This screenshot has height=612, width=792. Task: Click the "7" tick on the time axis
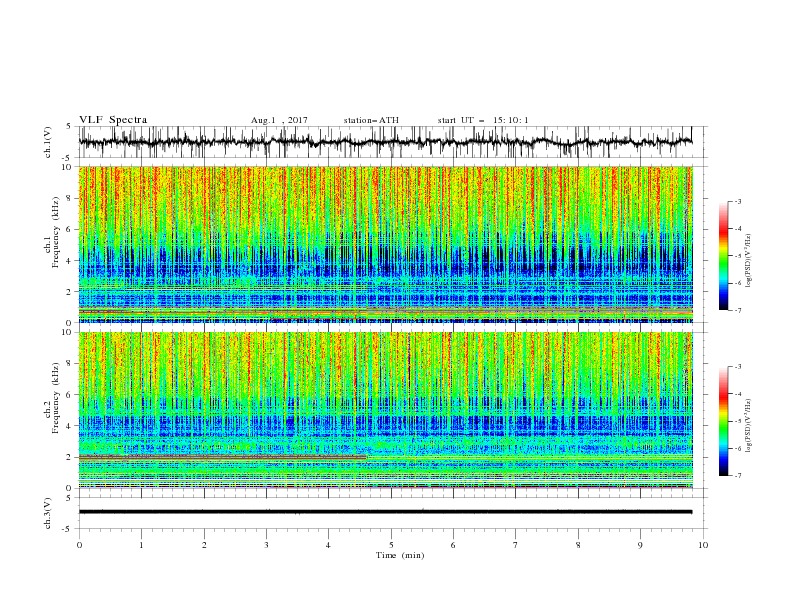click(516, 545)
